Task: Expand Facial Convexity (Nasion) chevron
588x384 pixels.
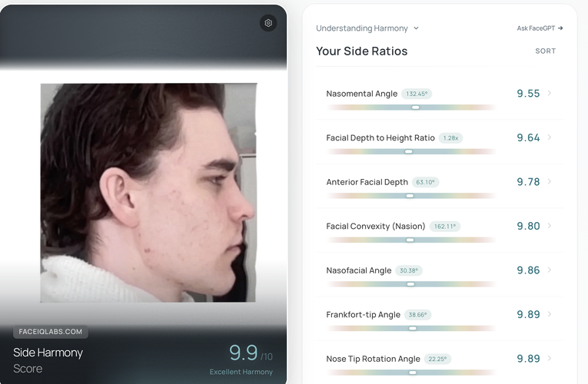Action: (x=550, y=226)
